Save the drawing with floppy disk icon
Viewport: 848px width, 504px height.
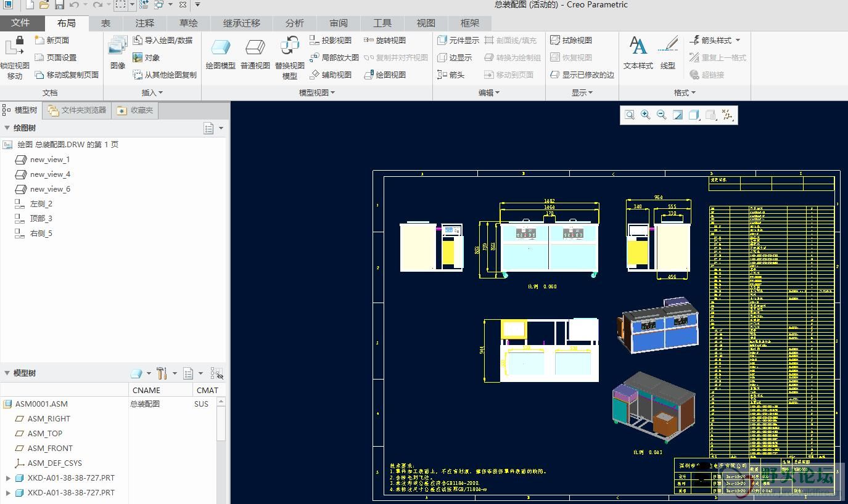59,5
